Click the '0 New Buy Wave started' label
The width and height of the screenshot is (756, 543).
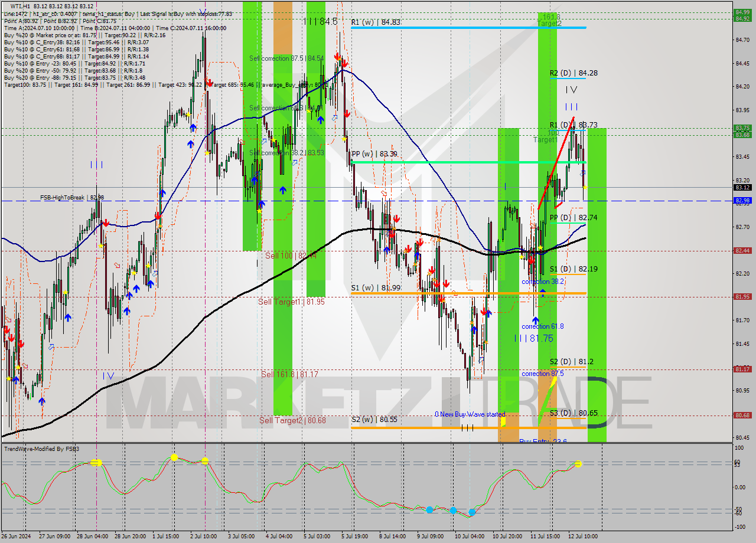[x=470, y=414]
